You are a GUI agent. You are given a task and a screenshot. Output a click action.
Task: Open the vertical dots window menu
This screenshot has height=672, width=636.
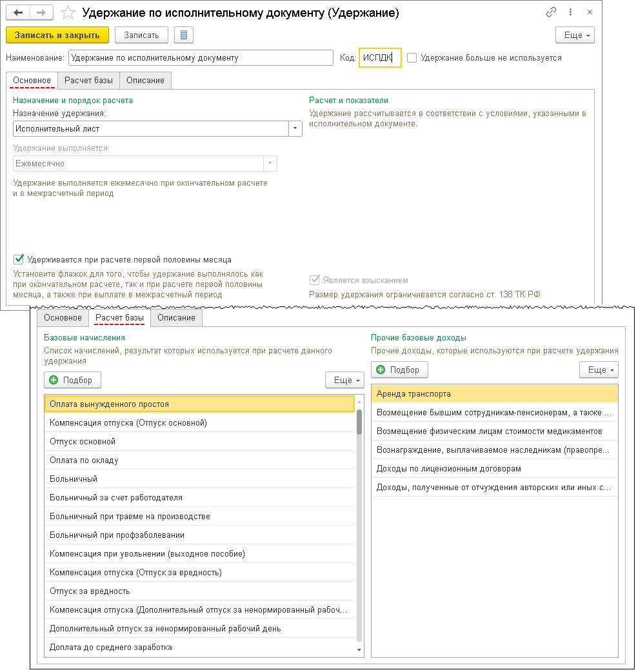(570, 12)
